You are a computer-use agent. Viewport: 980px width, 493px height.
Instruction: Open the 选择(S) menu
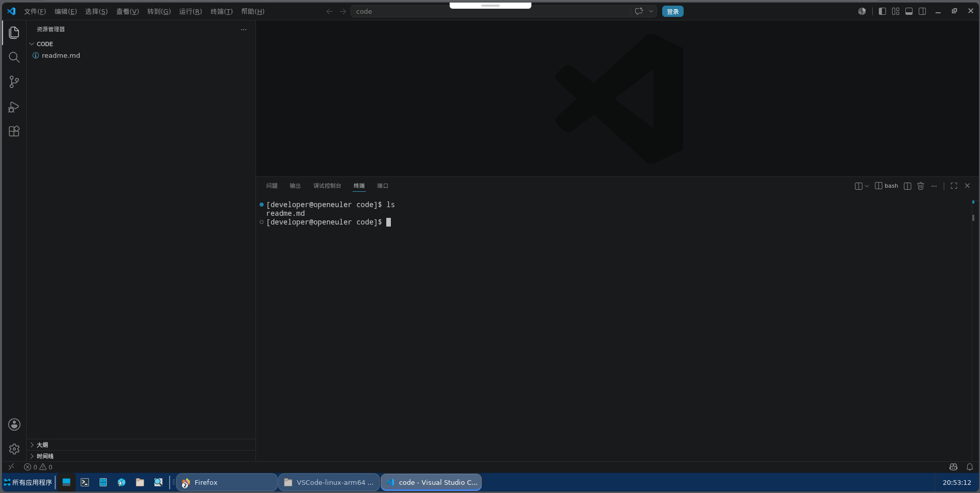[97, 11]
